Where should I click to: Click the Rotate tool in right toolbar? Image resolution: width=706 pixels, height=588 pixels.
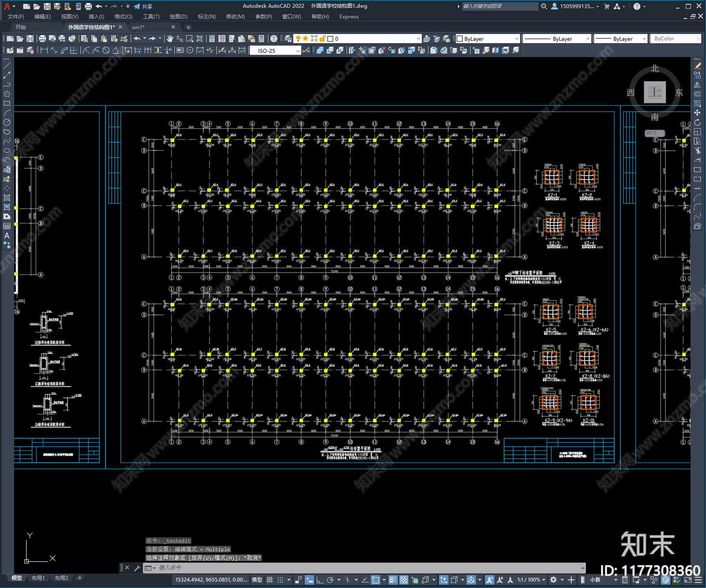point(697,122)
